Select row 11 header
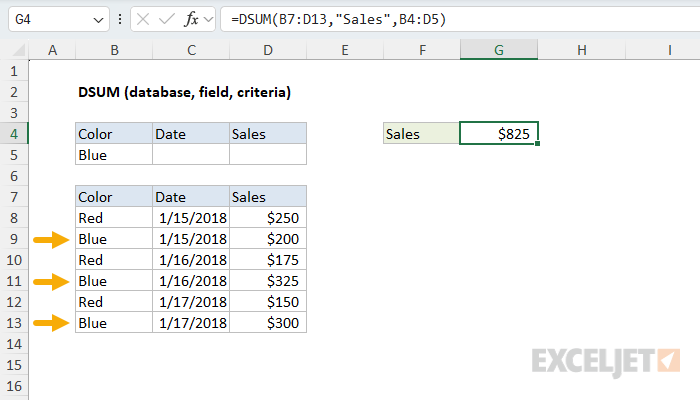Image resolution: width=700 pixels, height=400 pixels. tap(14, 281)
